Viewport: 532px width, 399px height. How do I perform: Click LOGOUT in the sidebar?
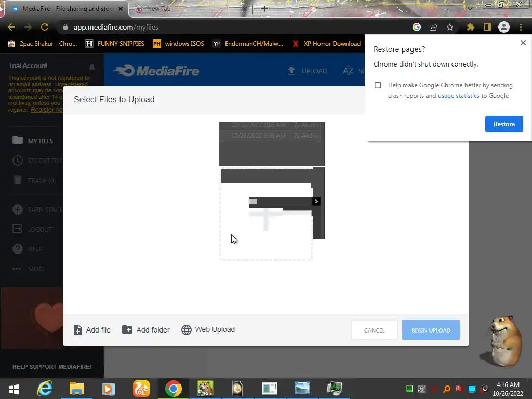[x=32, y=229]
